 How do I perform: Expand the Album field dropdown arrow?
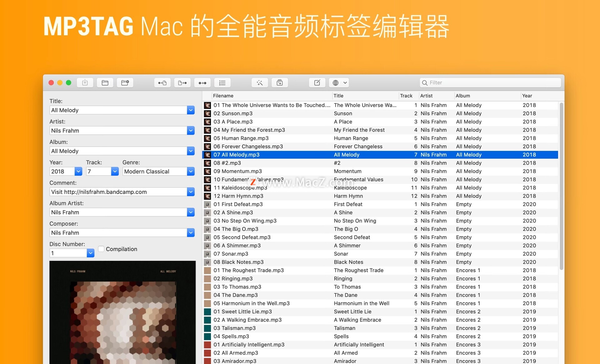[x=191, y=151]
